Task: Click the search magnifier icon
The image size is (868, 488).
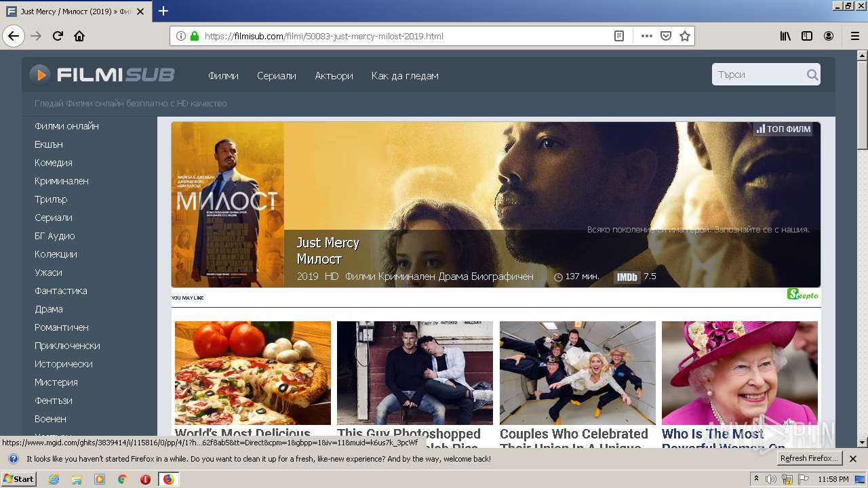Action: [812, 75]
